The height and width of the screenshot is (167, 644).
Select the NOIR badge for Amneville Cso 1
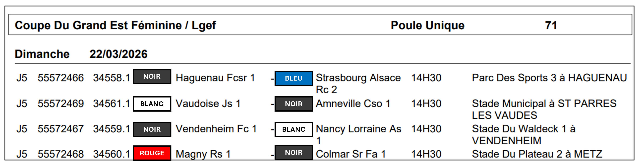click(x=293, y=104)
